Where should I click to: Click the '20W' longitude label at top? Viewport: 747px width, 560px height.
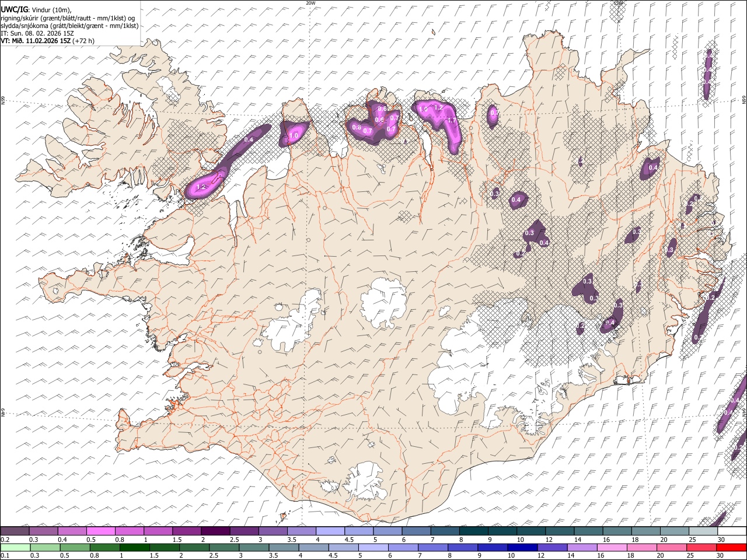tap(310, 3)
